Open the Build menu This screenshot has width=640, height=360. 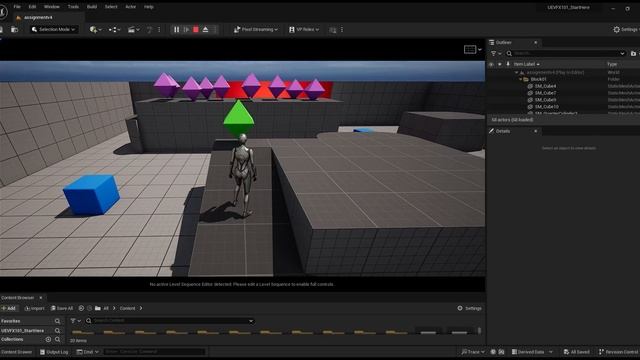pyautogui.click(x=92, y=7)
